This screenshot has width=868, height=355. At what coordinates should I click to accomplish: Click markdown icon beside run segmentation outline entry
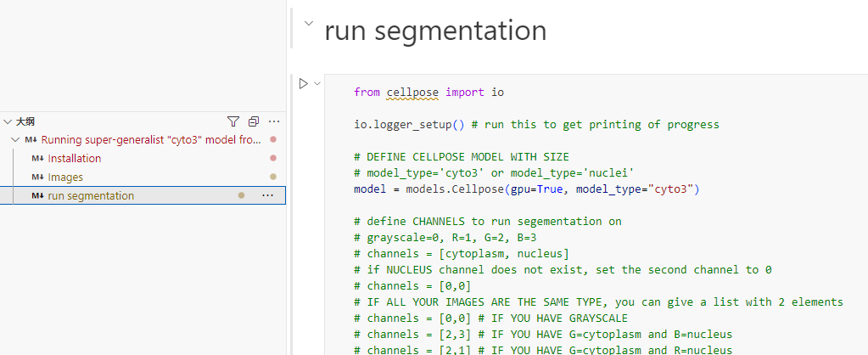37,196
